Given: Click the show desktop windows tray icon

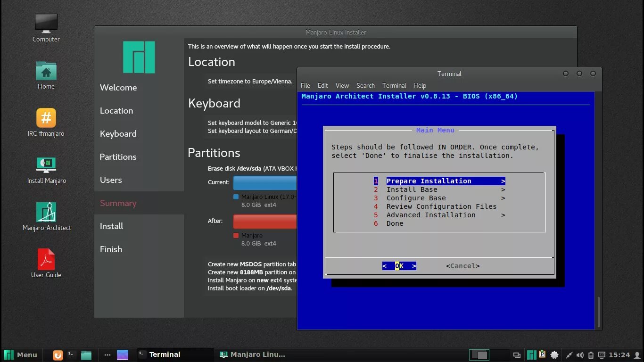Looking at the screenshot, I should click(517, 355).
